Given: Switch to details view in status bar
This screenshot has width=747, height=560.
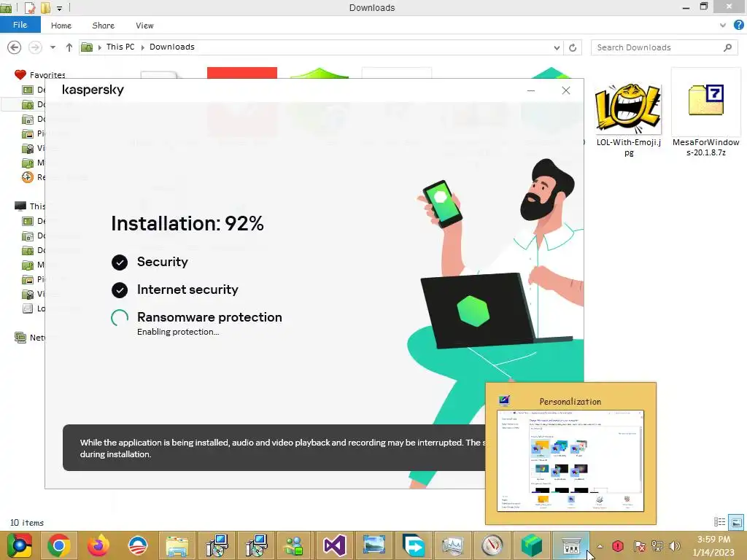Looking at the screenshot, I should tap(719, 522).
